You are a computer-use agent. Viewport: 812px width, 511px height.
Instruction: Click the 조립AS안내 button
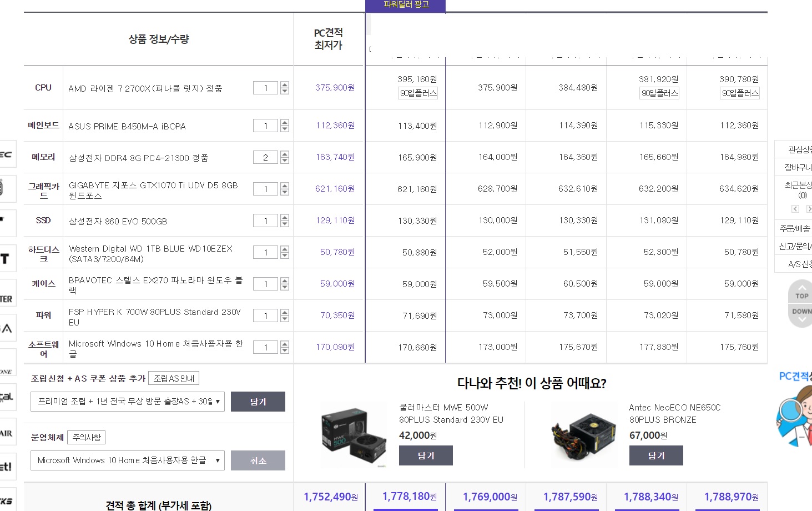pyautogui.click(x=174, y=378)
